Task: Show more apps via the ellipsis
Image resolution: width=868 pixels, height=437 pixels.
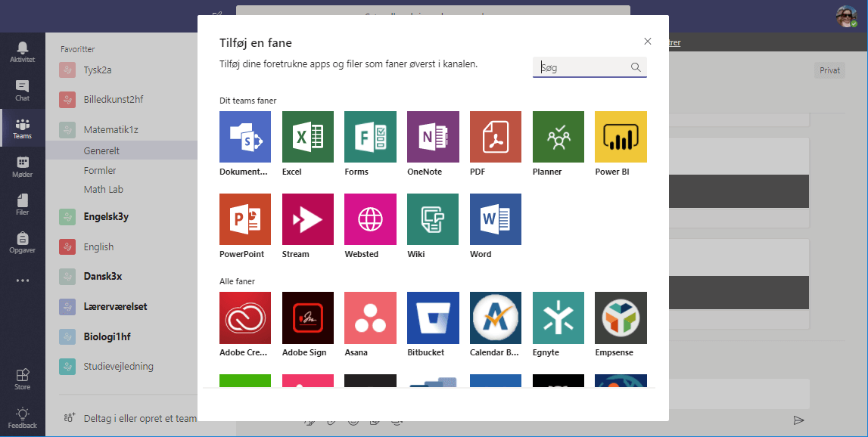Action: (x=22, y=280)
